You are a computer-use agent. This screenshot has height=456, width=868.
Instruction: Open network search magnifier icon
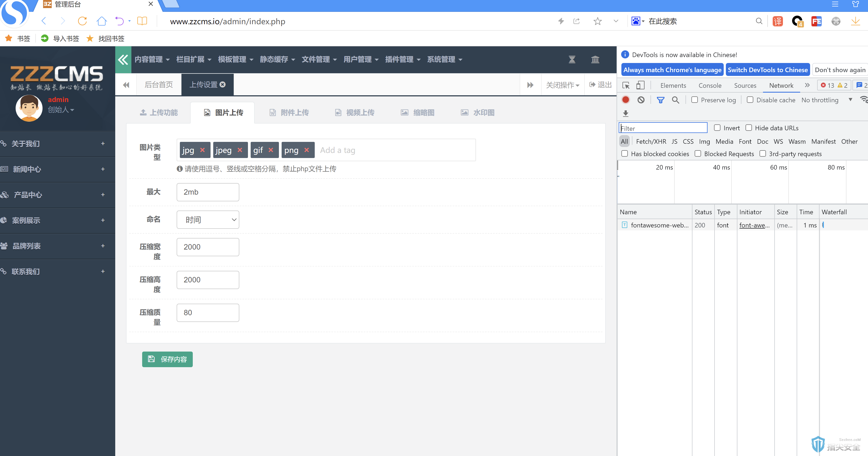tap(675, 100)
